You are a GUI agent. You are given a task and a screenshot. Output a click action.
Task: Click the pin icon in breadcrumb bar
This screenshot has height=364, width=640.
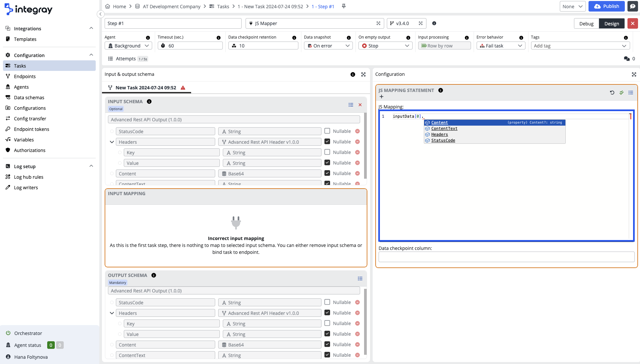tap(344, 6)
